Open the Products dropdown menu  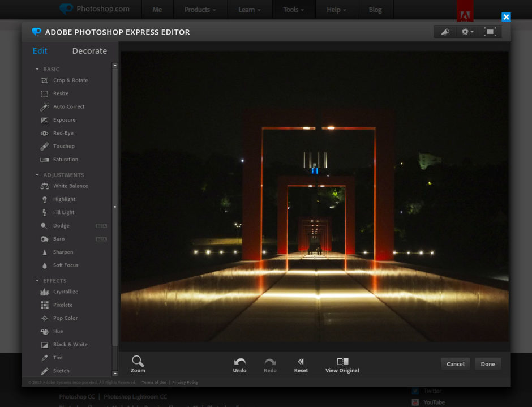[x=200, y=10]
